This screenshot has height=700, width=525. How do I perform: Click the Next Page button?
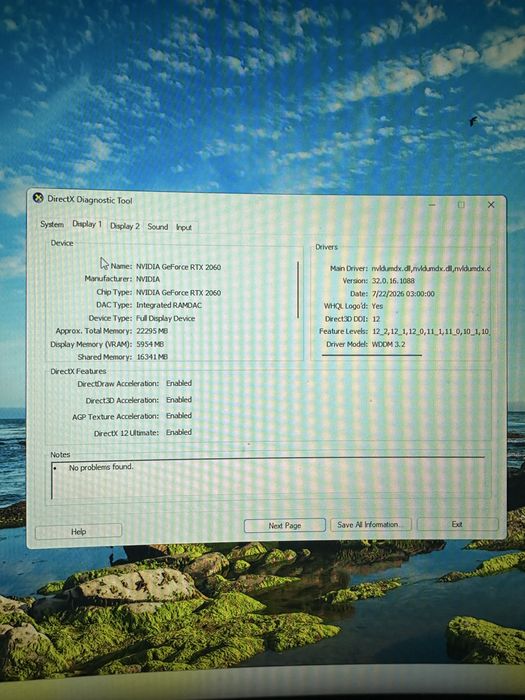284,525
